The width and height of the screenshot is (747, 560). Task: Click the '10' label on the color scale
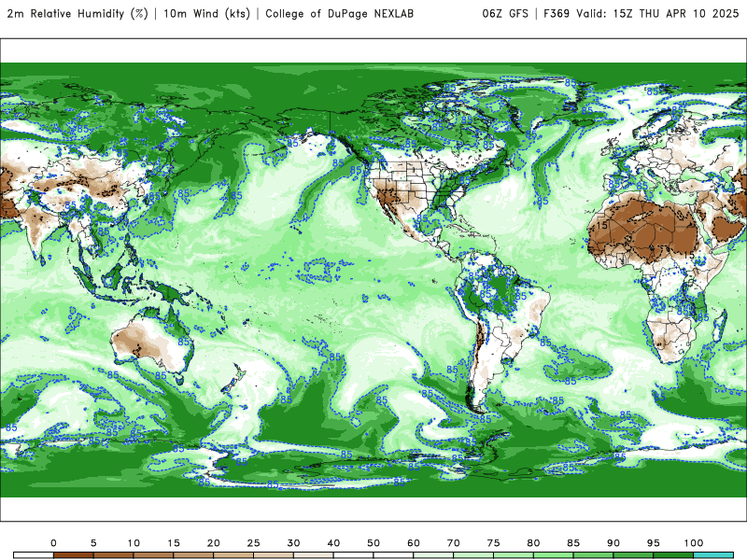[x=134, y=543]
